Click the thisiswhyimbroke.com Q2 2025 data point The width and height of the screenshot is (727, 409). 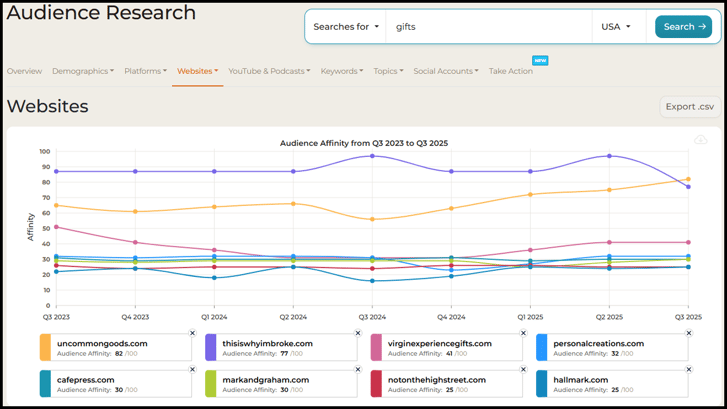click(609, 156)
